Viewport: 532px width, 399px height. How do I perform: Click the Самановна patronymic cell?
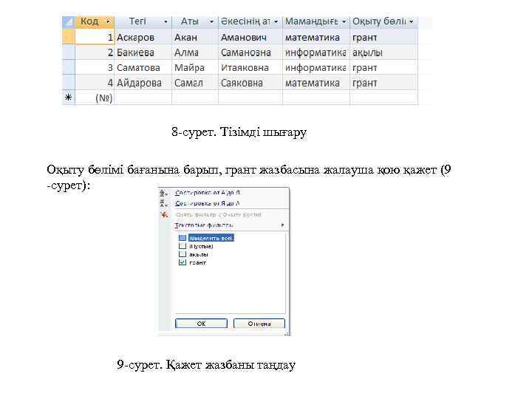(250, 52)
